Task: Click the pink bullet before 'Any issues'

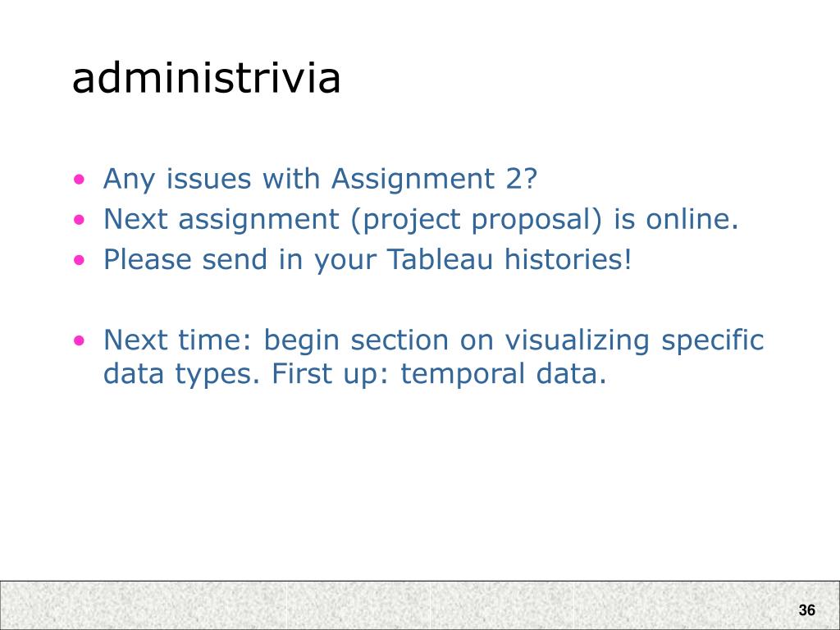Action: click(x=80, y=179)
